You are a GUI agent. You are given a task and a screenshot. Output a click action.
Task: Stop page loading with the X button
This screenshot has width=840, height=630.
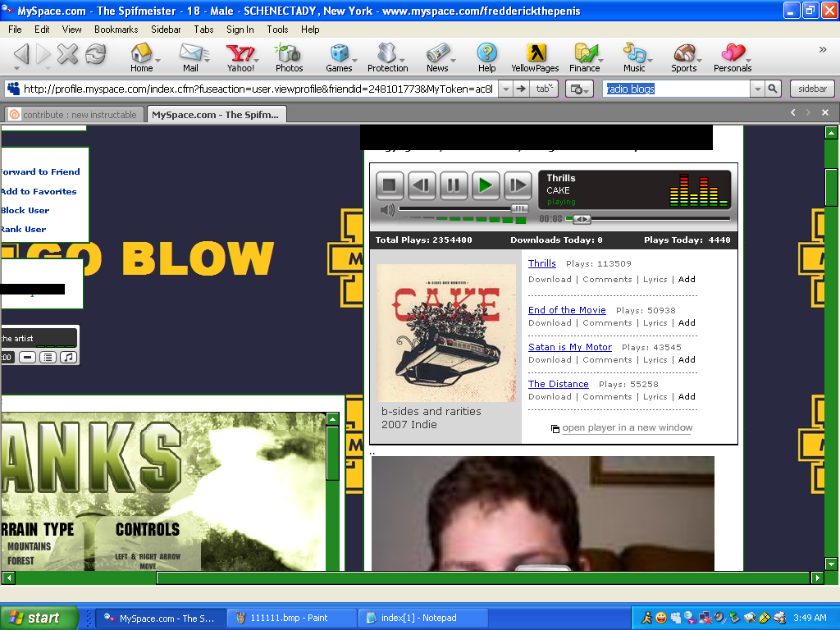[67, 53]
